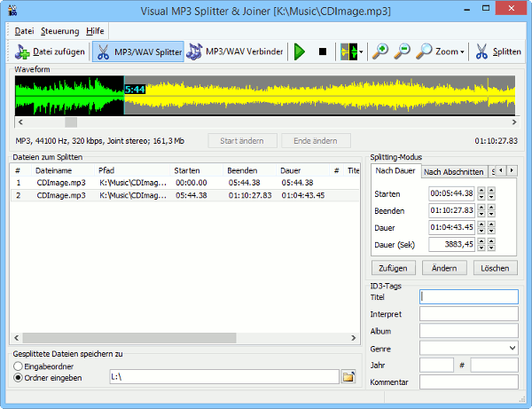The width and height of the screenshot is (532, 409).
Task: Click the Starten time field 00:05:44.38
Action: [451, 193]
